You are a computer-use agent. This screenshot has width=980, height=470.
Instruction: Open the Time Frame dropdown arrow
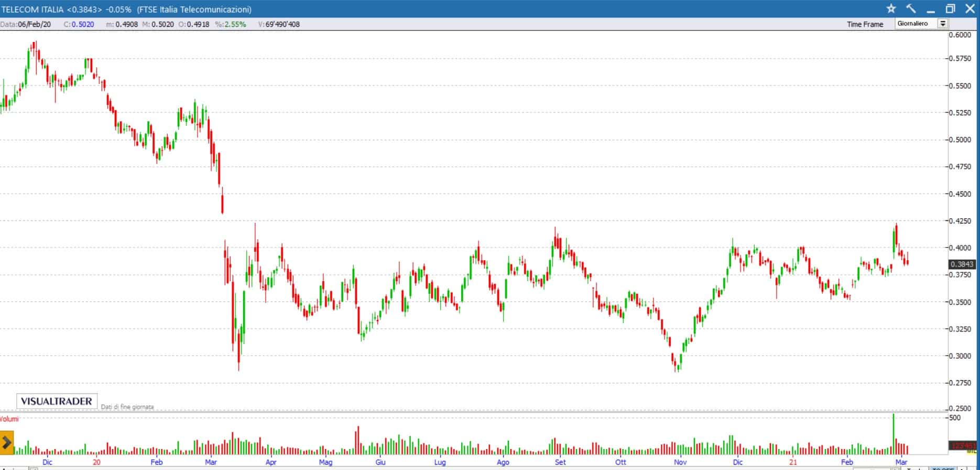pos(943,24)
